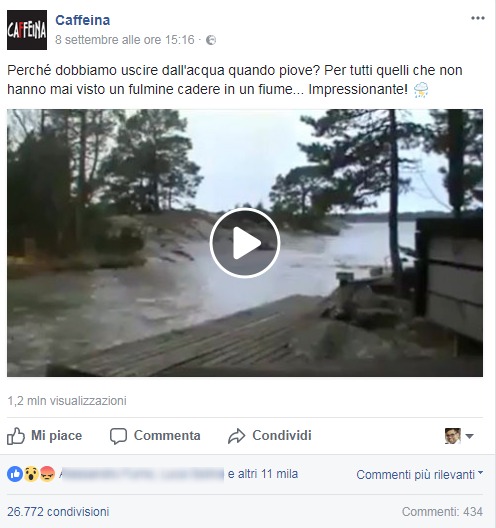Click the wow reaction emoji
The height and width of the screenshot is (528, 496).
tap(31, 474)
